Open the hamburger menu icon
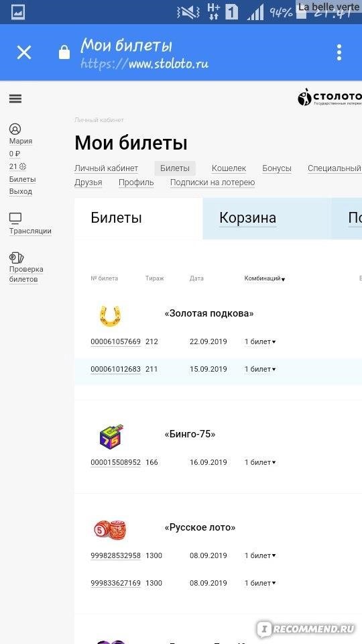The image size is (362, 644). pos(15,99)
